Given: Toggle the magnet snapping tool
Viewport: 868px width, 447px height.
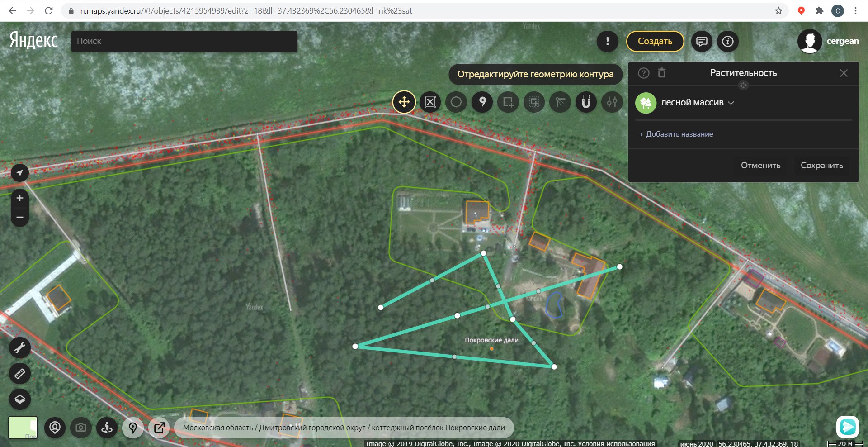Looking at the screenshot, I should click(586, 102).
